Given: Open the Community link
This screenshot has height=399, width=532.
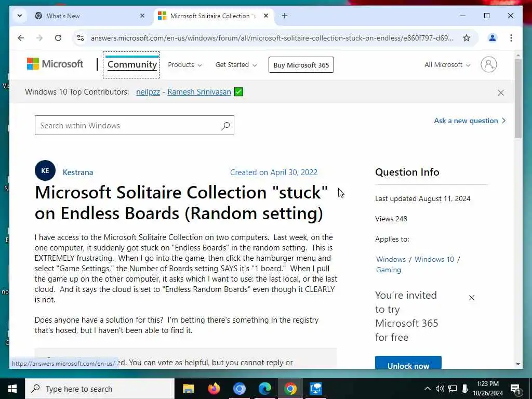Looking at the screenshot, I should (132, 64).
